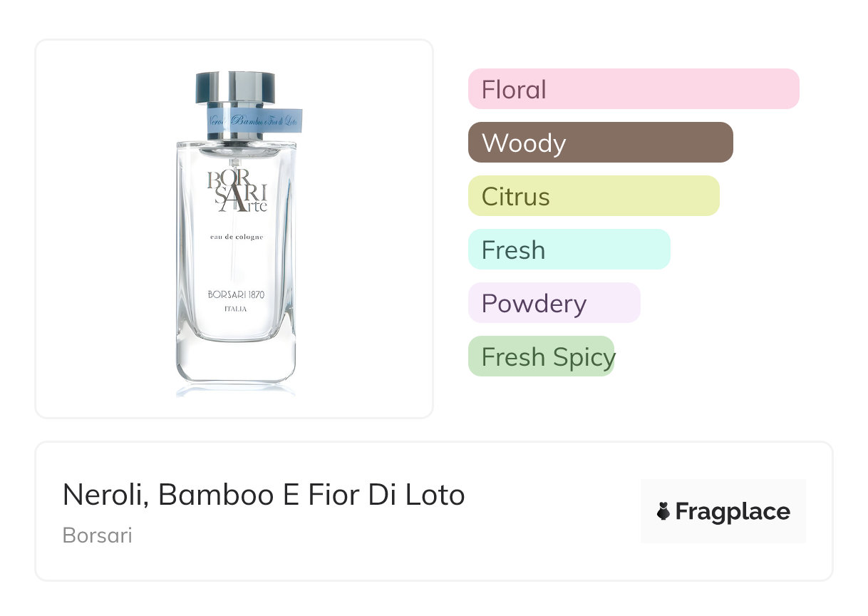Viewport: 868px width, 616px height.
Task: Select the brown Woody accord bar
Action: coord(600,143)
